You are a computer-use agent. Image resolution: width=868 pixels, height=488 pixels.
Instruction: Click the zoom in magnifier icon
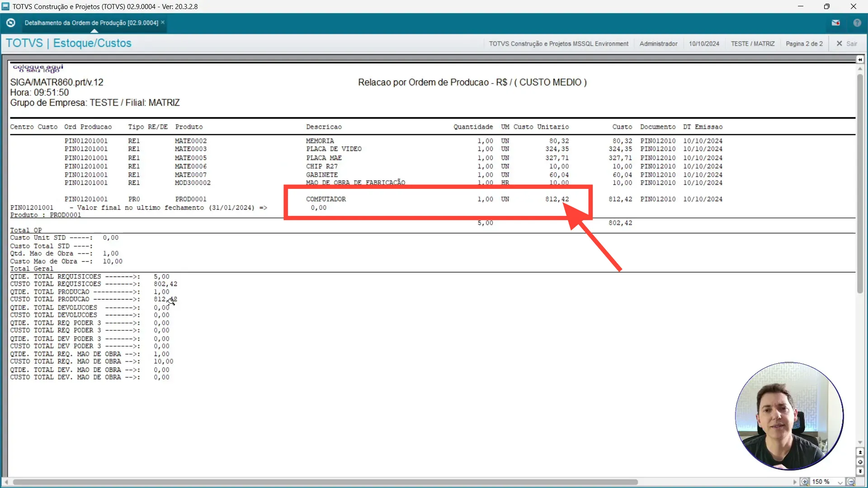[804, 482]
